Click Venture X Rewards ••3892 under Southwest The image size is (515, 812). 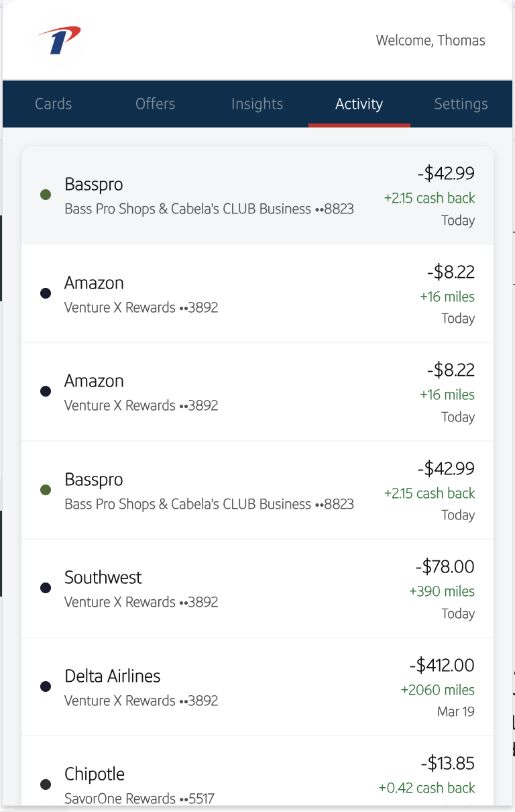[x=141, y=602]
